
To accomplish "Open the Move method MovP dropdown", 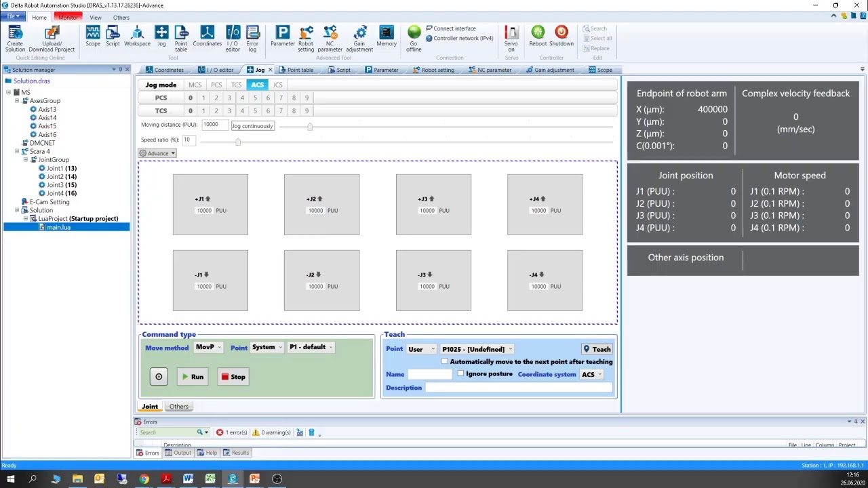I will (208, 347).
